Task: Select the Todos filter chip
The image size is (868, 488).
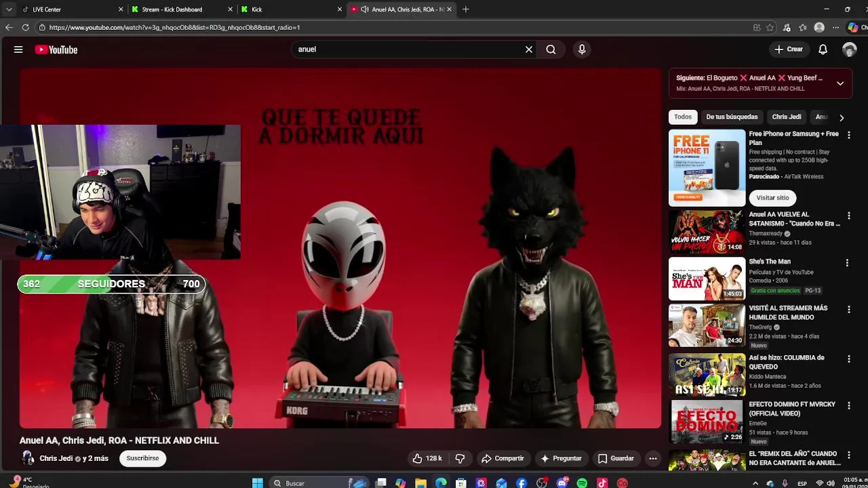Action: tap(683, 117)
